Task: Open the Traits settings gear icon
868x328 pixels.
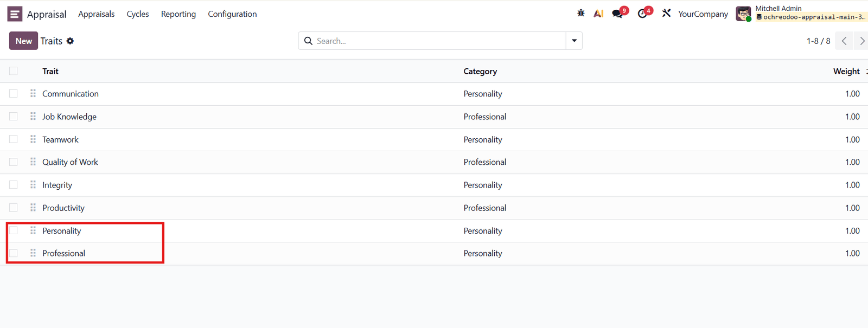Action: 70,41
